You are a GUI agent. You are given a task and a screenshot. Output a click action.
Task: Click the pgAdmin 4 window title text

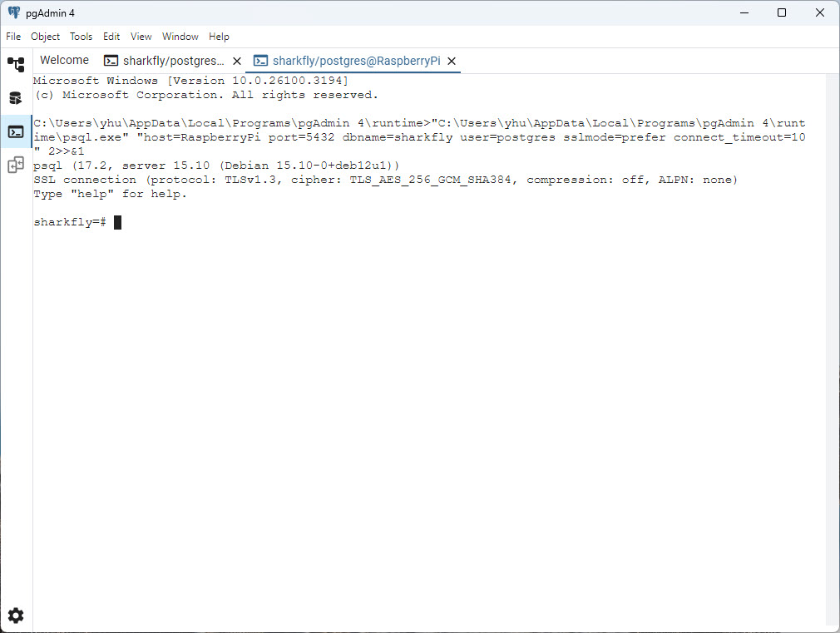click(50, 12)
